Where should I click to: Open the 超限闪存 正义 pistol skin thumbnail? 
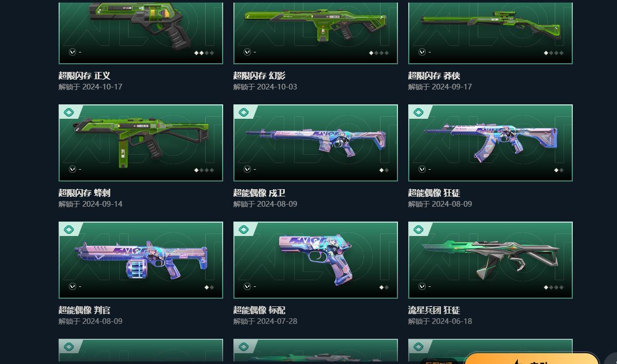point(141,32)
